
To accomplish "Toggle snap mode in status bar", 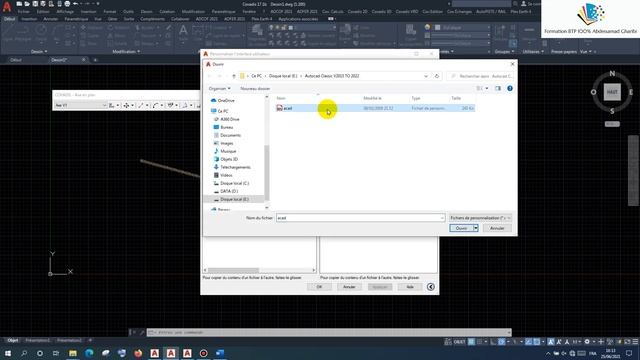I will [x=480, y=342].
